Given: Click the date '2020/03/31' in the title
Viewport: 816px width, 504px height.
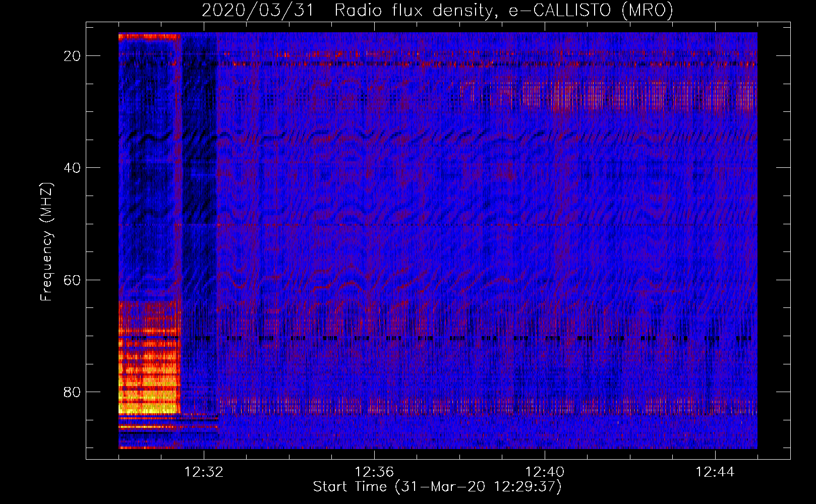Looking at the screenshot, I should click(x=258, y=10).
